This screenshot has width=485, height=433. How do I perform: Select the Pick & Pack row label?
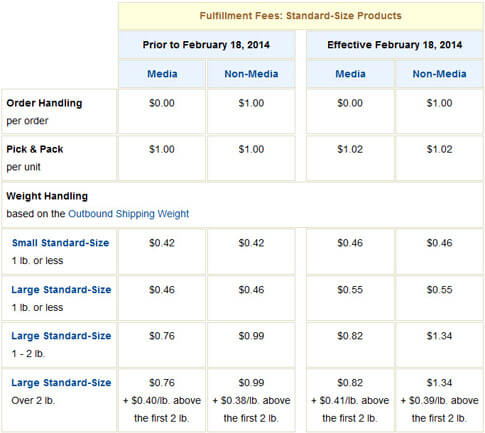(x=35, y=149)
